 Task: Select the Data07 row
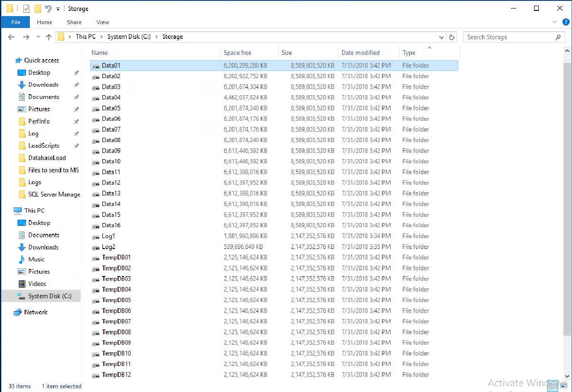(x=274, y=130)
